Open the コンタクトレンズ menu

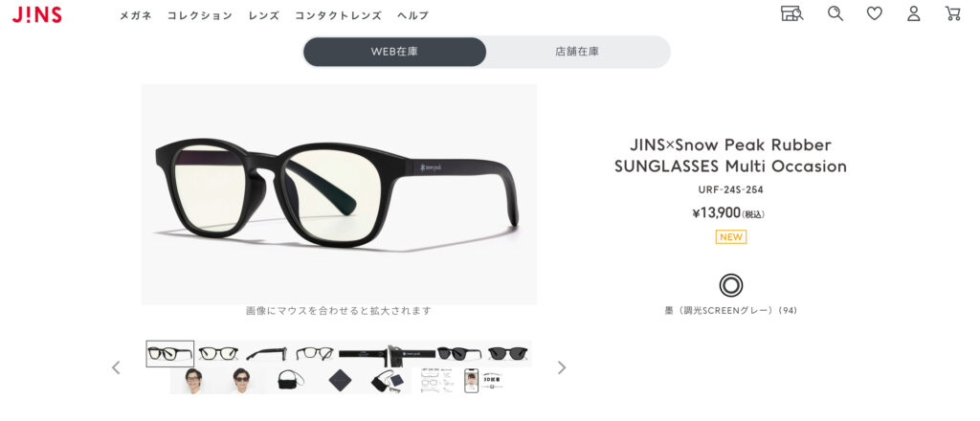(338, 15)
